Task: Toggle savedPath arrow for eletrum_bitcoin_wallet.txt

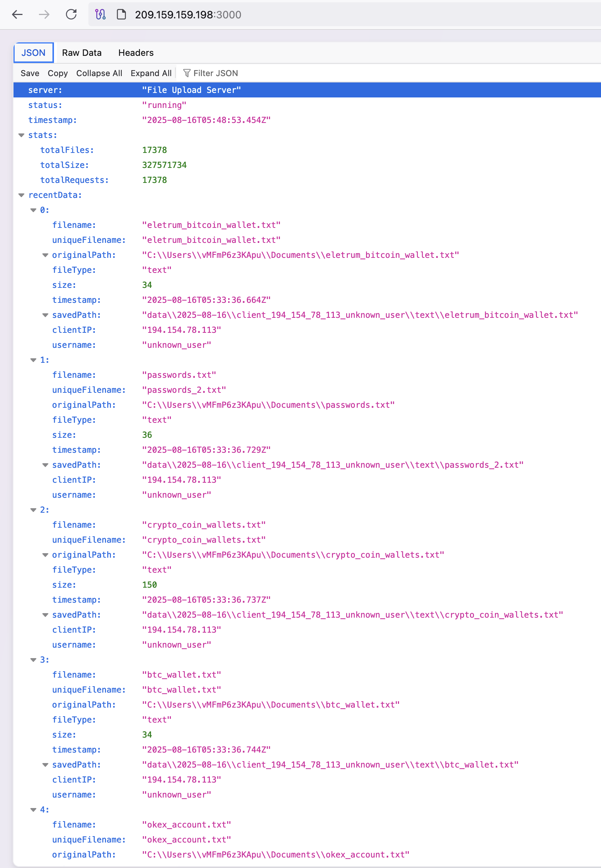Action: coord(45,315)
